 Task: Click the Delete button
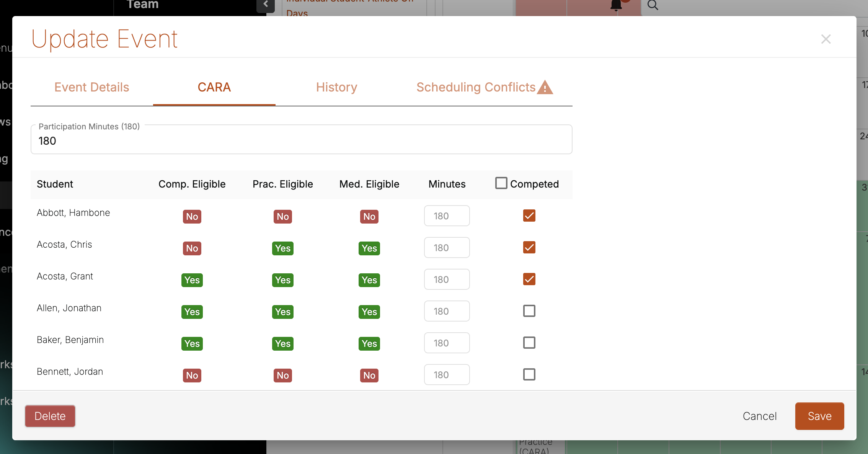tap(50, 416)
